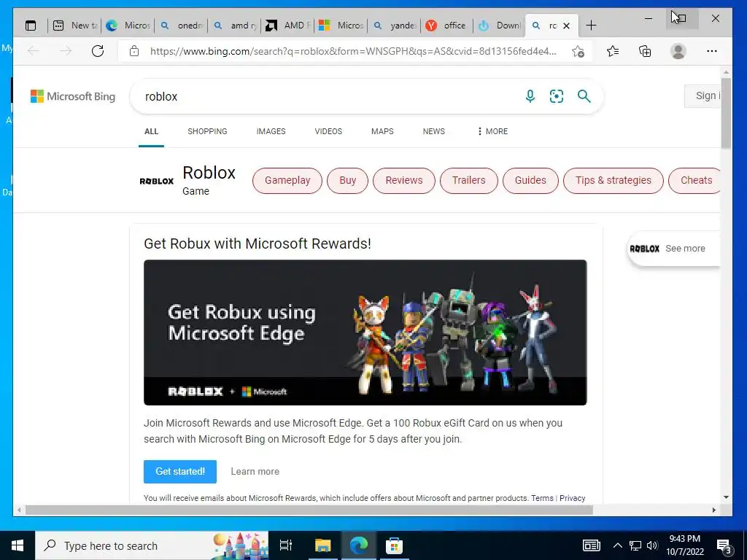Click the Microsoft Bing logo
747x560 pixels.
click(x=73, y=96)
